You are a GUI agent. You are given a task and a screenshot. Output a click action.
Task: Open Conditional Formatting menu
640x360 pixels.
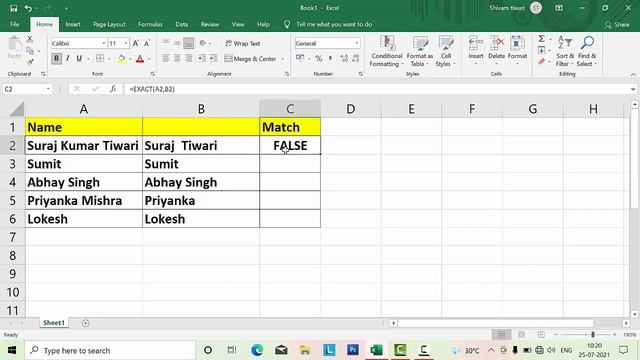(x=387, y=51)
